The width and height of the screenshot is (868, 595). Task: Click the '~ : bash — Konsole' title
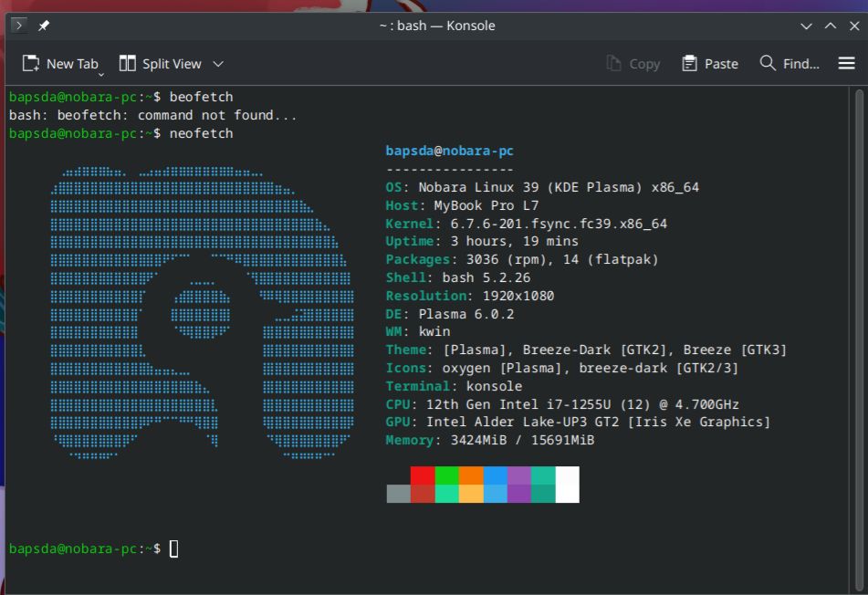click(x=437, y=26)
